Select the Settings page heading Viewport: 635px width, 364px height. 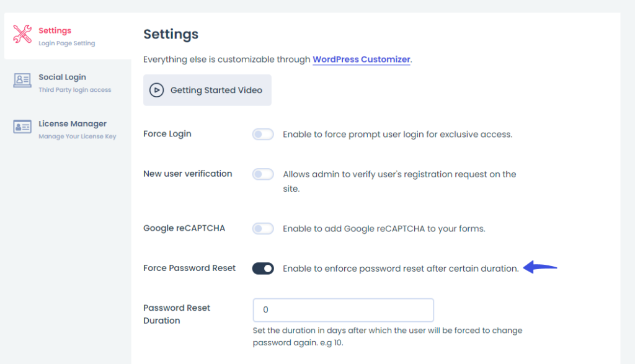click(171, 34)
